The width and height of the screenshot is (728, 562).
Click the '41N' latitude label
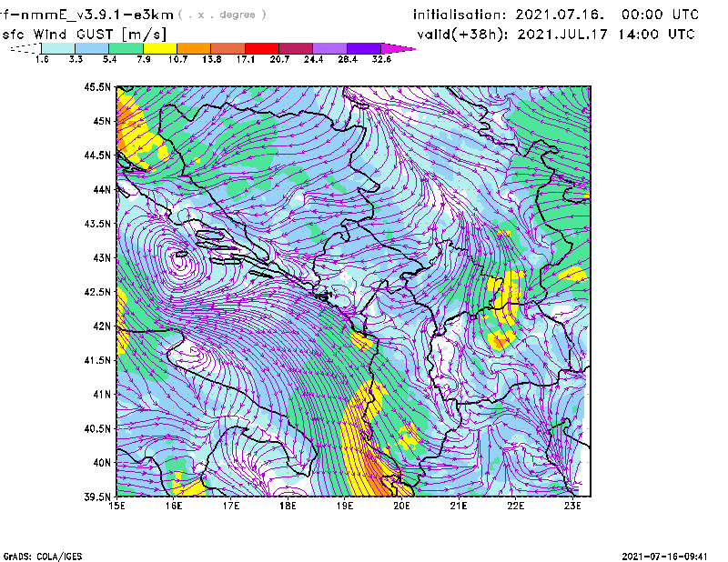point(102,394)
